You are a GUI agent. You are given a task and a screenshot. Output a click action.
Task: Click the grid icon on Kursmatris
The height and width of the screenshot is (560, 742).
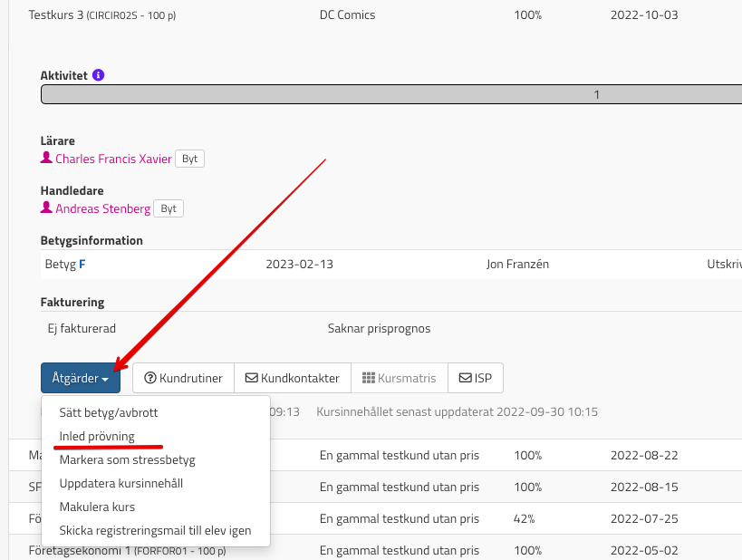click(x=368, y=378)
